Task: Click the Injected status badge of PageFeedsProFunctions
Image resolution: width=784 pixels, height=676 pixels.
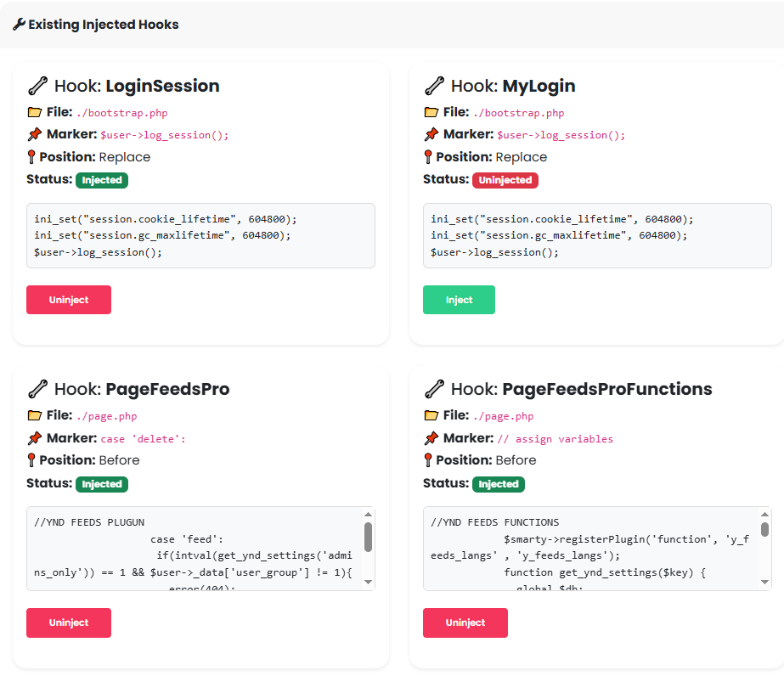Action: tap(499, 484)
